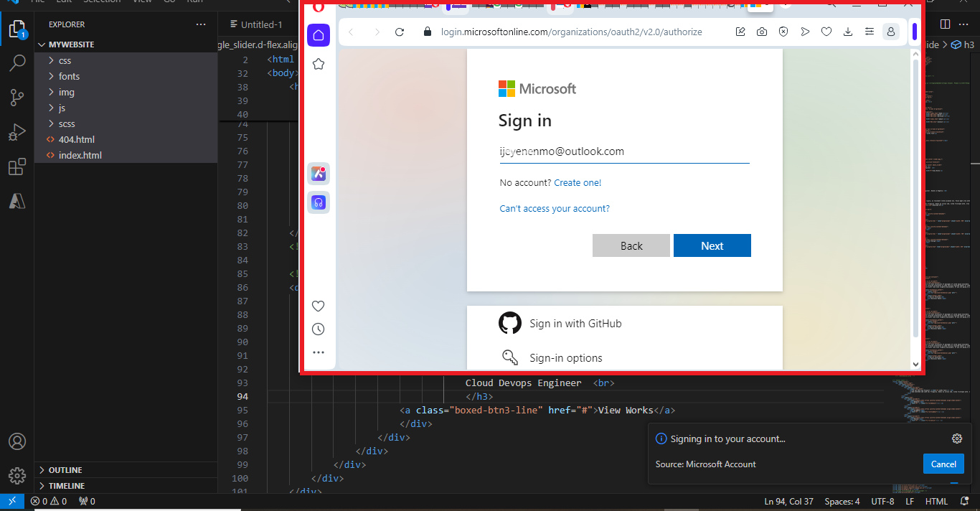Screen dimensions: 980x511
Task: Open the Opera flow send icon in address bar
Action: [805, 32]
